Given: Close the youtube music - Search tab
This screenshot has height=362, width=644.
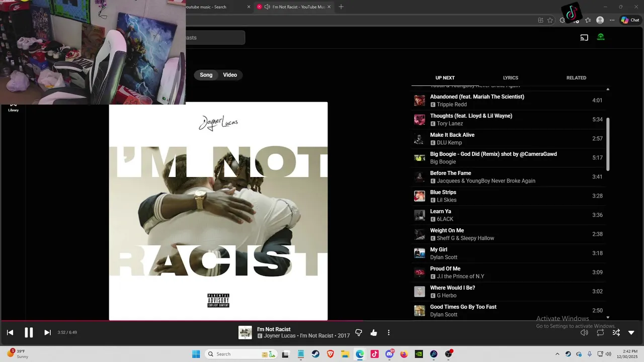Looking at the screenshot, I should (249, 7).
